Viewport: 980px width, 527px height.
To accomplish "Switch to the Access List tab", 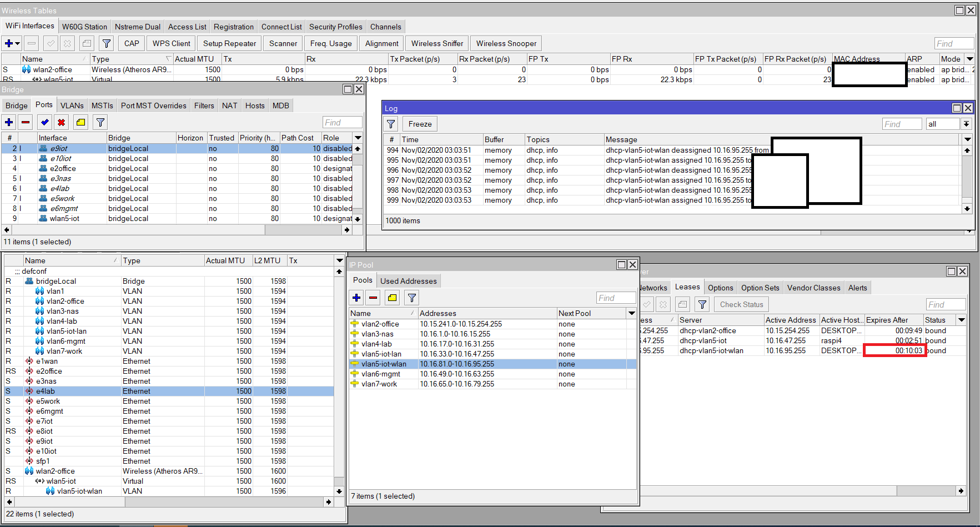I will pos(187,27).
